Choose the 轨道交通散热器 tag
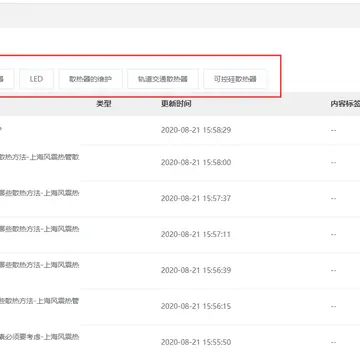Screen dimensions: 360x360 [x=163, y=79]
